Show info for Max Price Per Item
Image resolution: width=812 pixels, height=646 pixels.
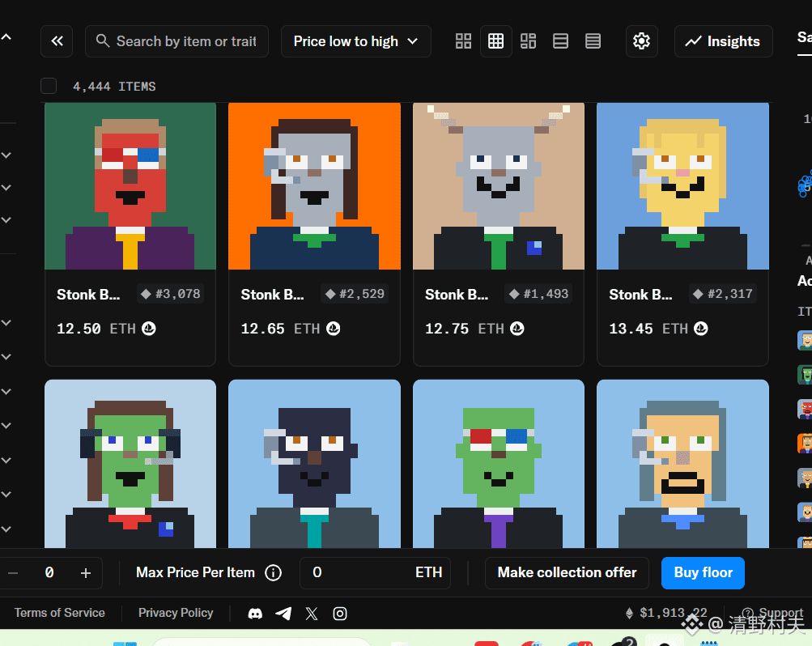[x=274, y=572]
